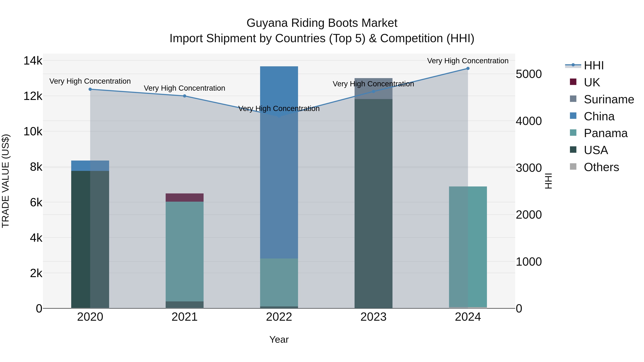Screen dimensions: 644x362
Task: Click the TRADE VALUE (US$) axis title
Action: tap(6, 181)
